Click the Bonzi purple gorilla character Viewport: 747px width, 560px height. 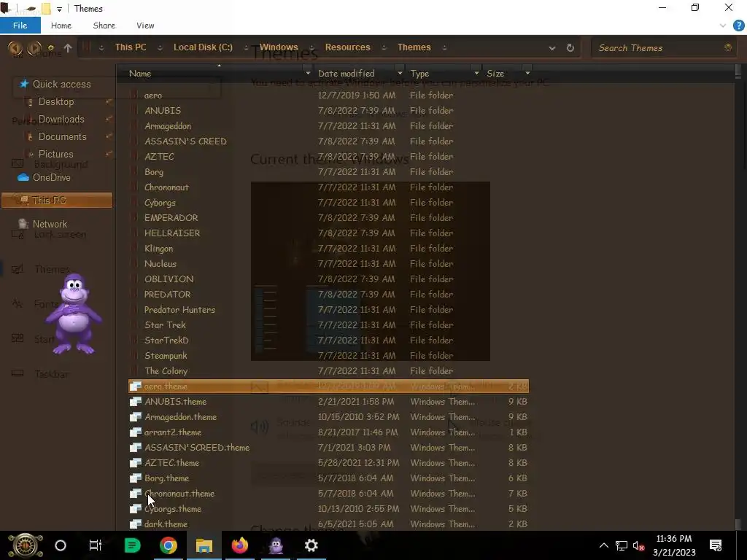click(74, 314)
